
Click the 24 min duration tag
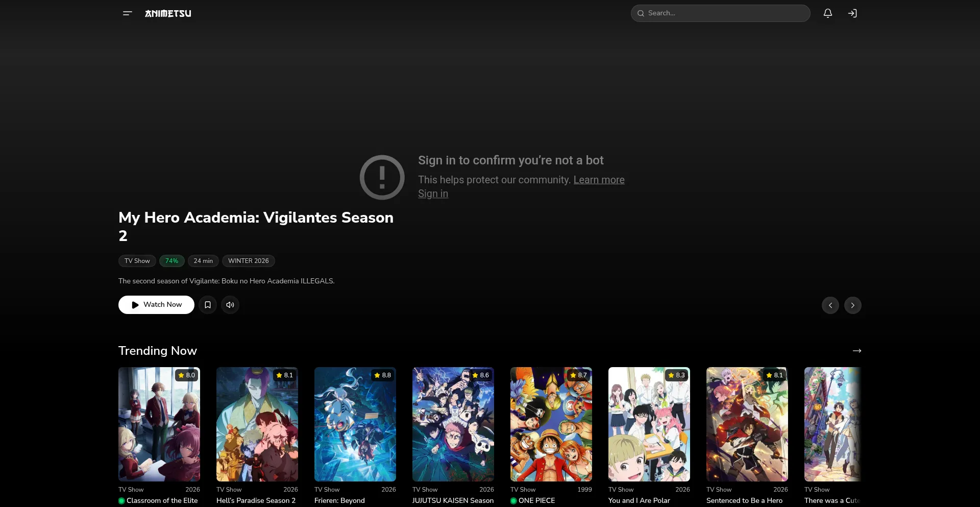(x=203, y=261)
